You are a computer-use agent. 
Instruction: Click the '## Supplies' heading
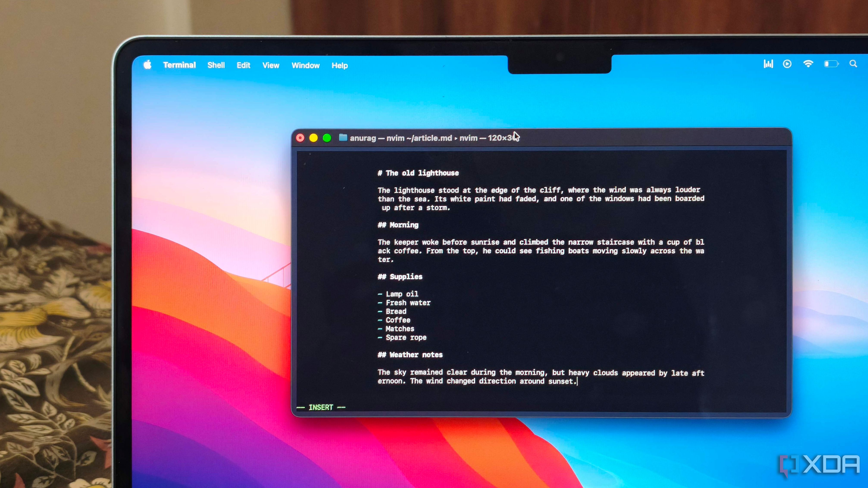tap(400, 277)
